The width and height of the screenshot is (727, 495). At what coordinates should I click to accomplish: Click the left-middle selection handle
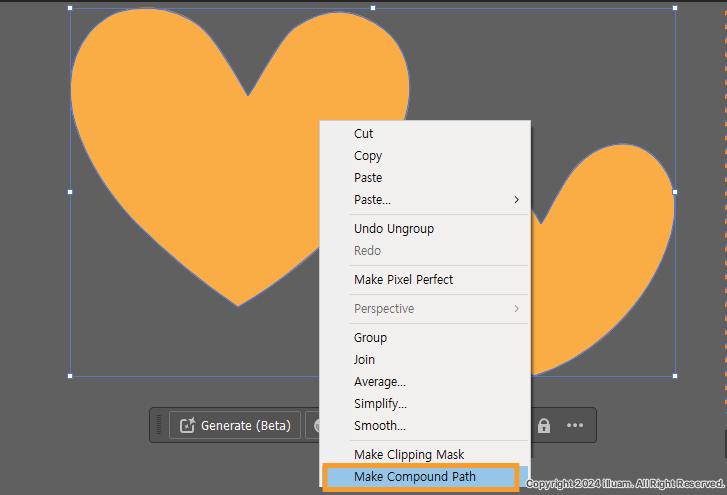tap(70, 192)
